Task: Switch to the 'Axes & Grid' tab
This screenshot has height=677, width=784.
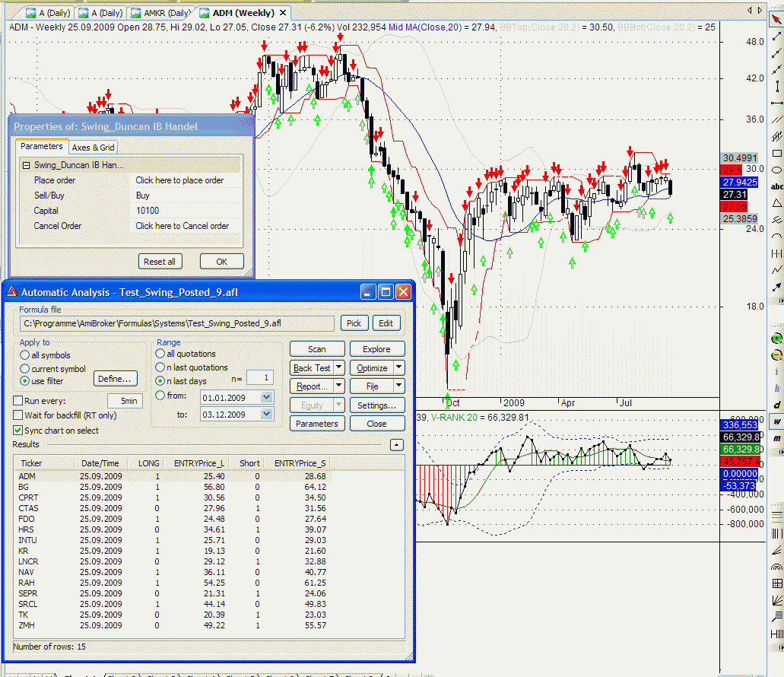Action: (94, 148)
